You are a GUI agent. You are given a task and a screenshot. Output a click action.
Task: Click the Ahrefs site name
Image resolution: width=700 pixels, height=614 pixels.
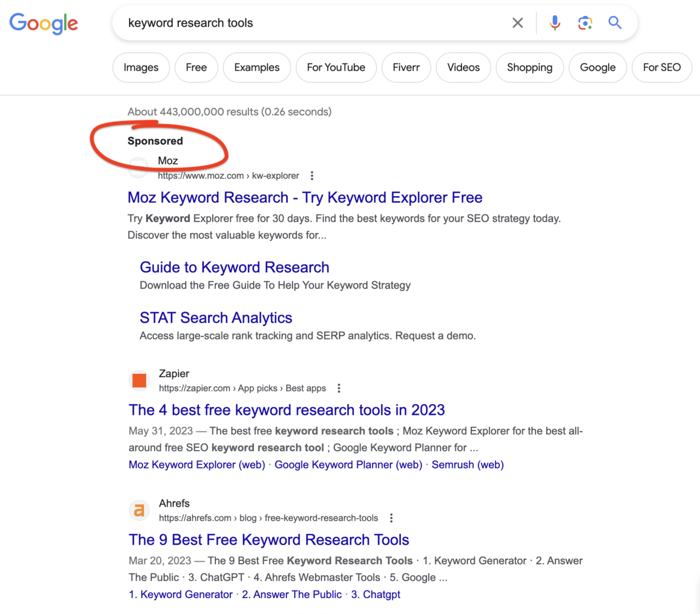pyautogui.click(x=174, y=503)
